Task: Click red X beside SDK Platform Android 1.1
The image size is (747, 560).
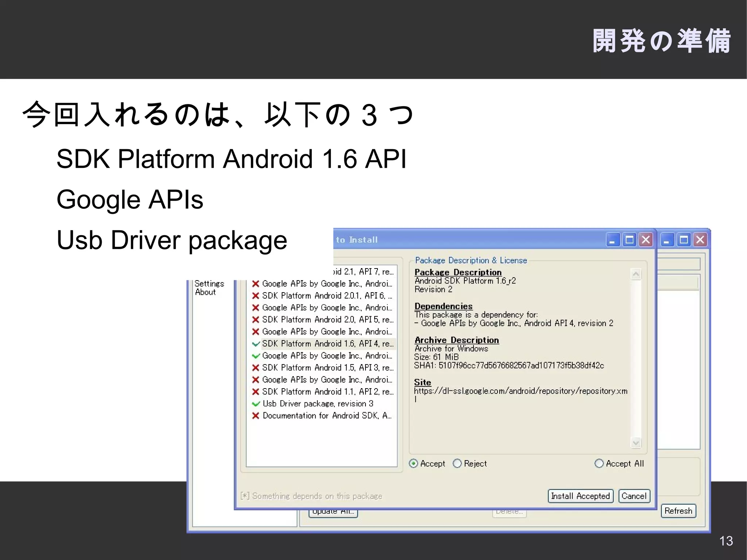Action: [x=256, y=392]
